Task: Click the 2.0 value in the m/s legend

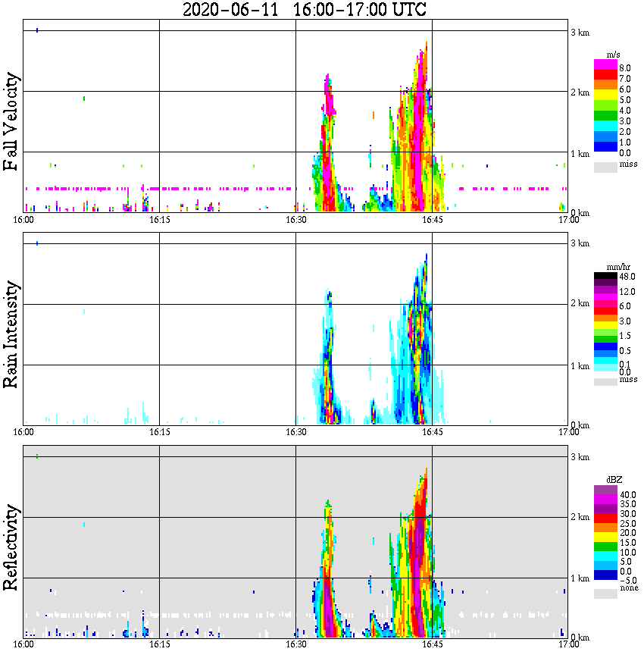Action: click(x=625, y=132)
